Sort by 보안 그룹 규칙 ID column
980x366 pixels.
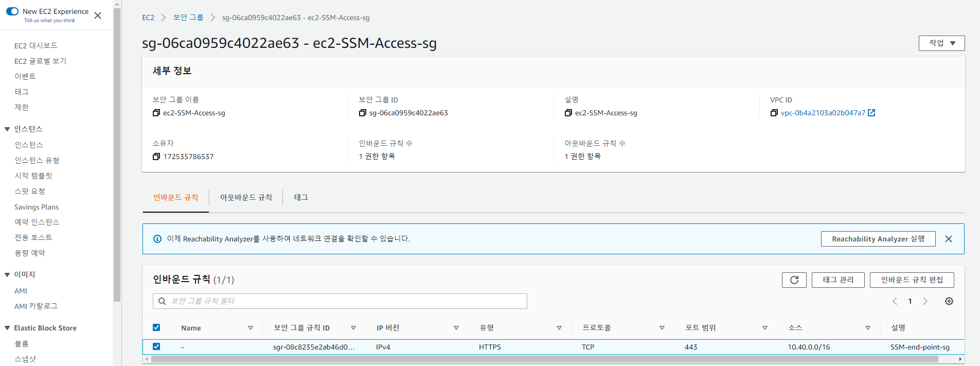(353, 328)
